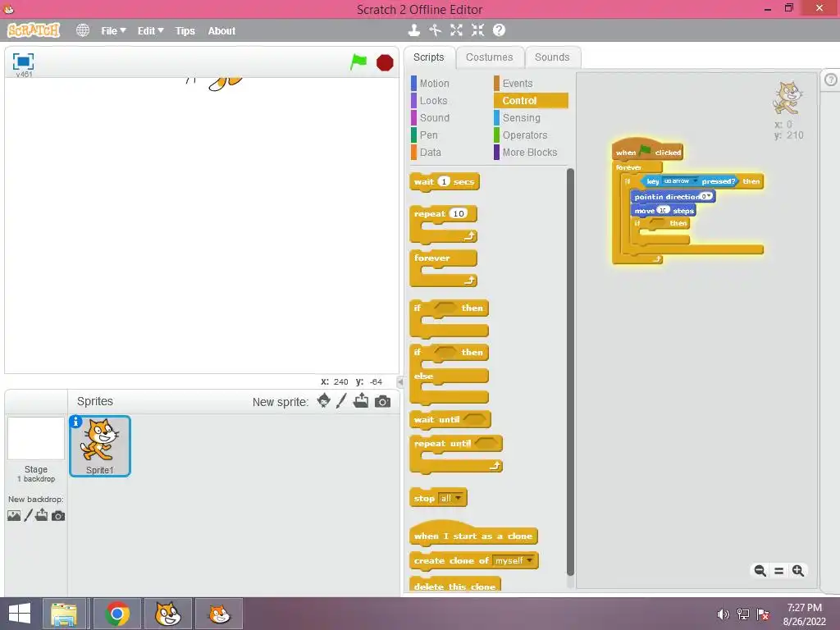Open the Edit menu
This screenshot has width=840, height=630.
click(x=150, y=31)
